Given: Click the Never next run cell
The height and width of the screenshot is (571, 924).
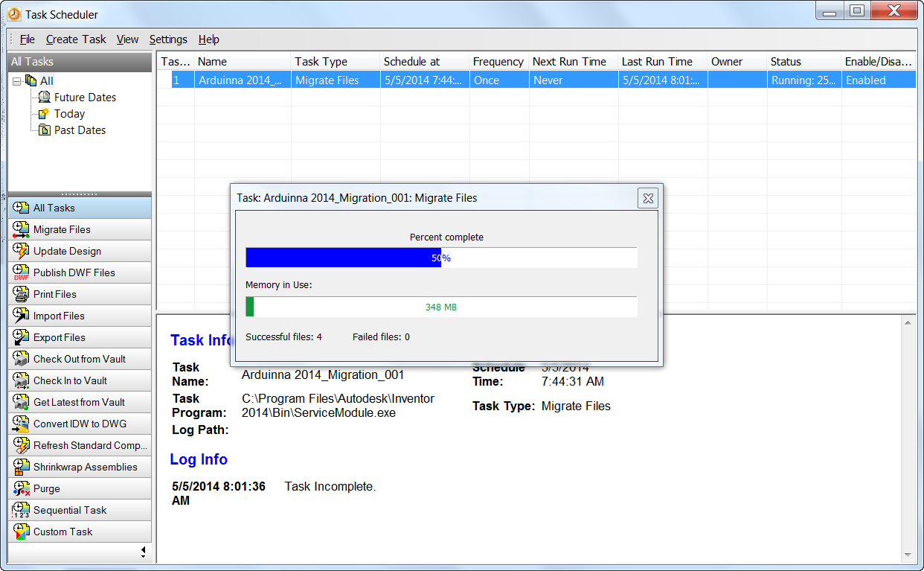Looking at the screenshot, I should pyautogui.click(x=574, y=80).
